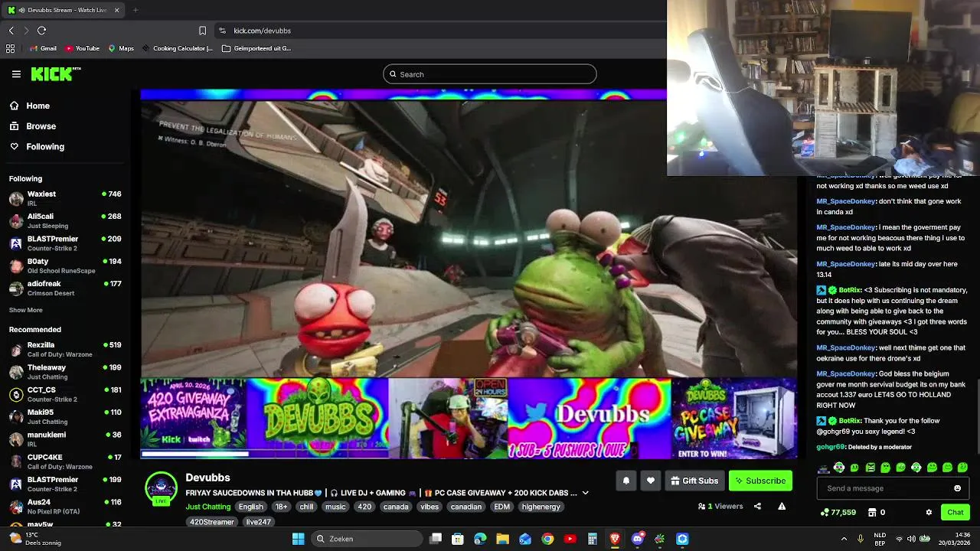Reload the browser page
Screen dimensions: 980x551
(41, 31)
